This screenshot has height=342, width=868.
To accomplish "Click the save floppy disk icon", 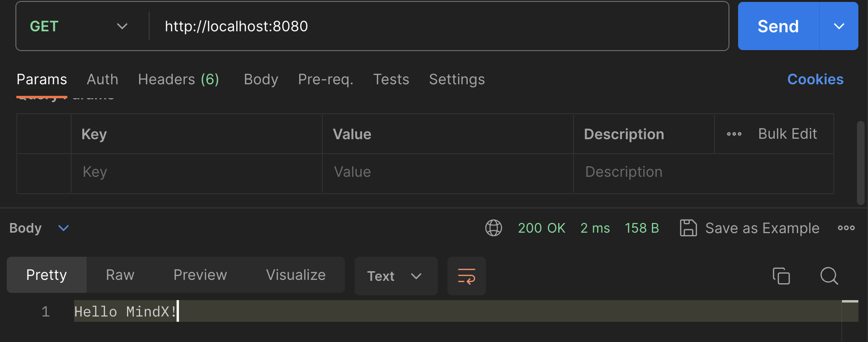I will pos(688,228).
